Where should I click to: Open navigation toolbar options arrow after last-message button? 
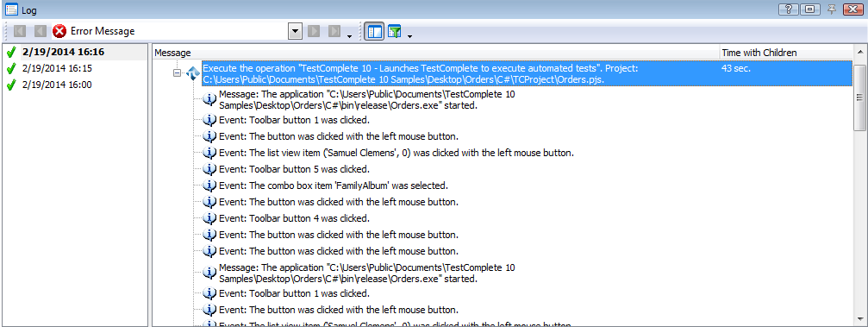(x=349, y=36)
